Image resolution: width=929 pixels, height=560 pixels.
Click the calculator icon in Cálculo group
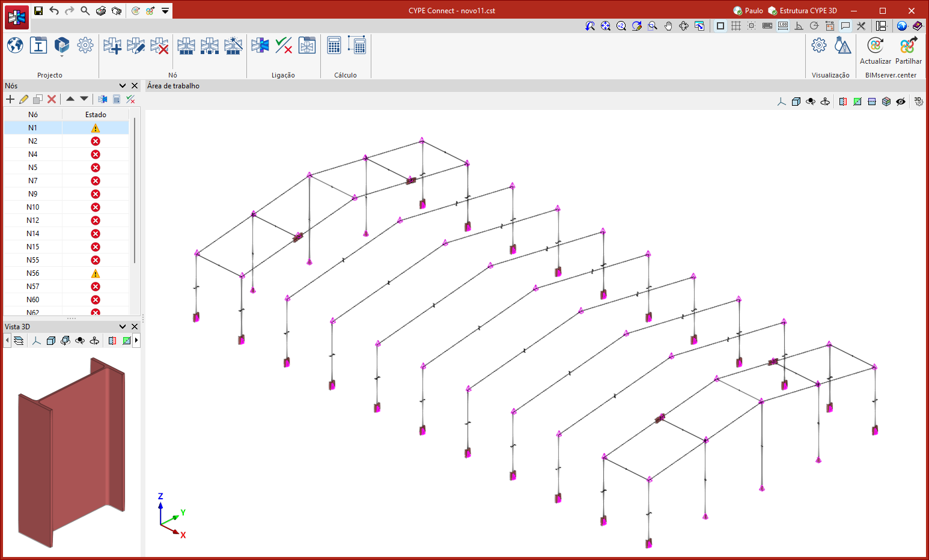point(334,46)
